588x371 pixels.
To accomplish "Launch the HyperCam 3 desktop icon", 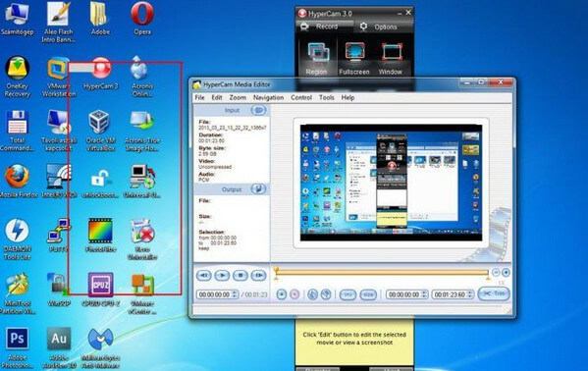I will click(x=101, y=74).
